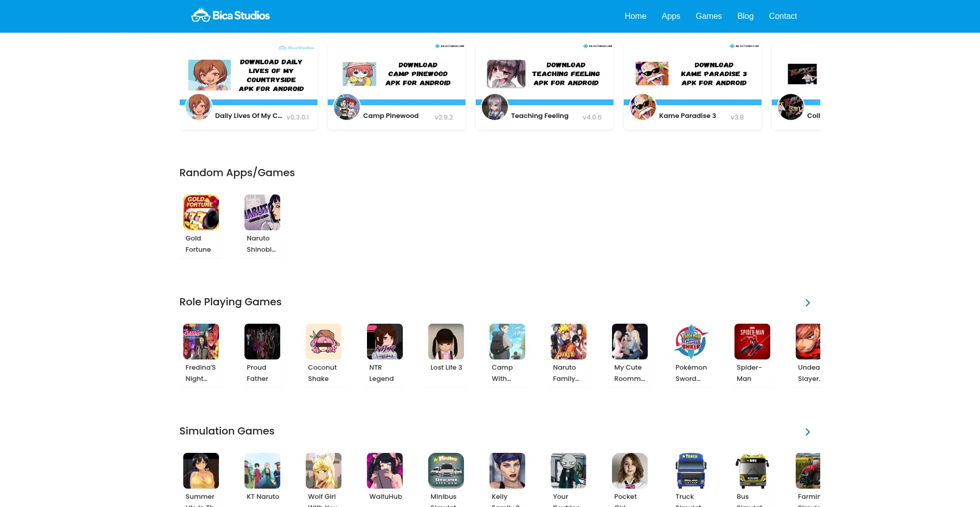Click the Camp Pinewood title link

pyautogui.click(x=391, y=116)
